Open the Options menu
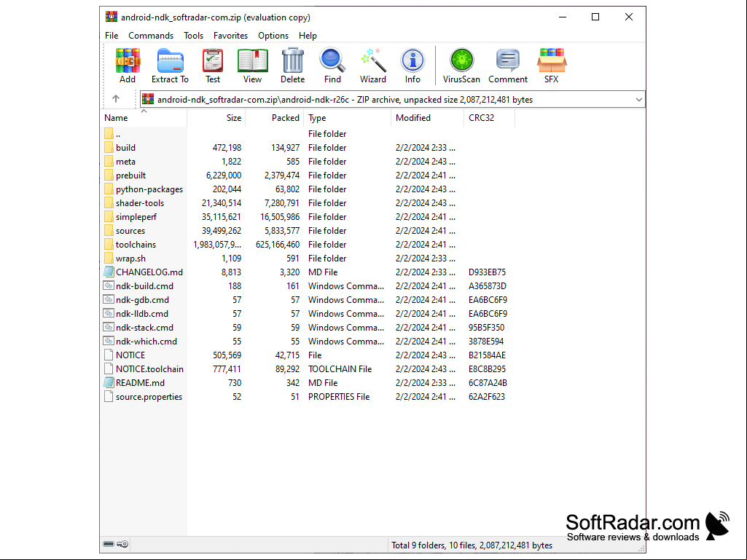Viewport: 747px width, 560px height. 273,36
